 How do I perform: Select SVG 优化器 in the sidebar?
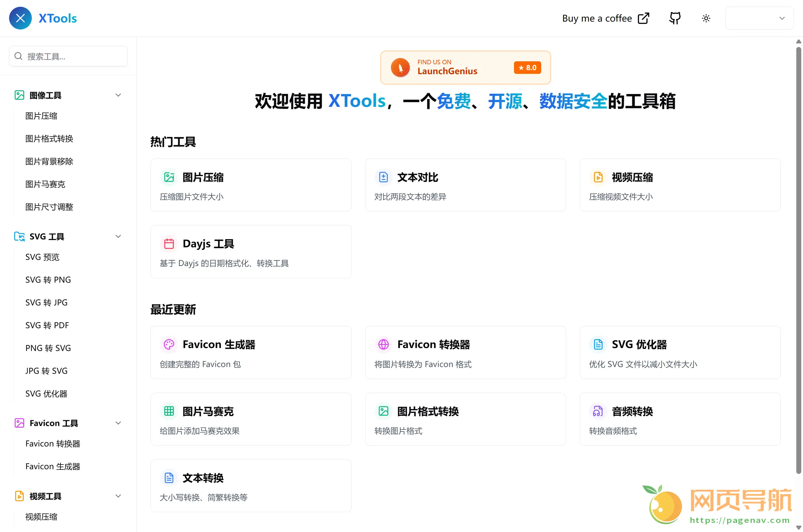coord(46,394)
